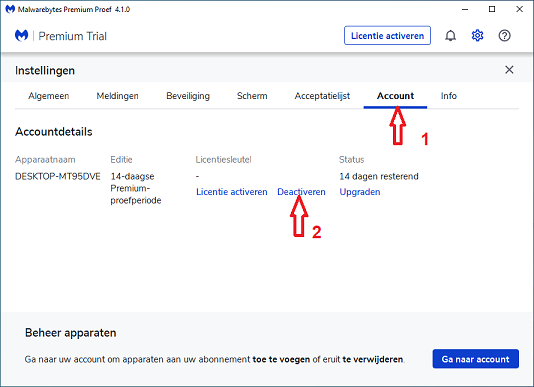Click the '14-daagse Premium-proefperiode' edition text
The width and height of the screenshot is (534, 387).
[136, 188]
